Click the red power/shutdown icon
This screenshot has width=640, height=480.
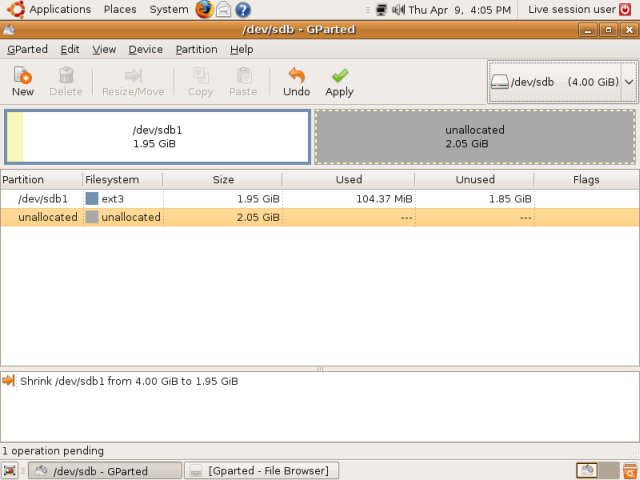tap(625, 9)
